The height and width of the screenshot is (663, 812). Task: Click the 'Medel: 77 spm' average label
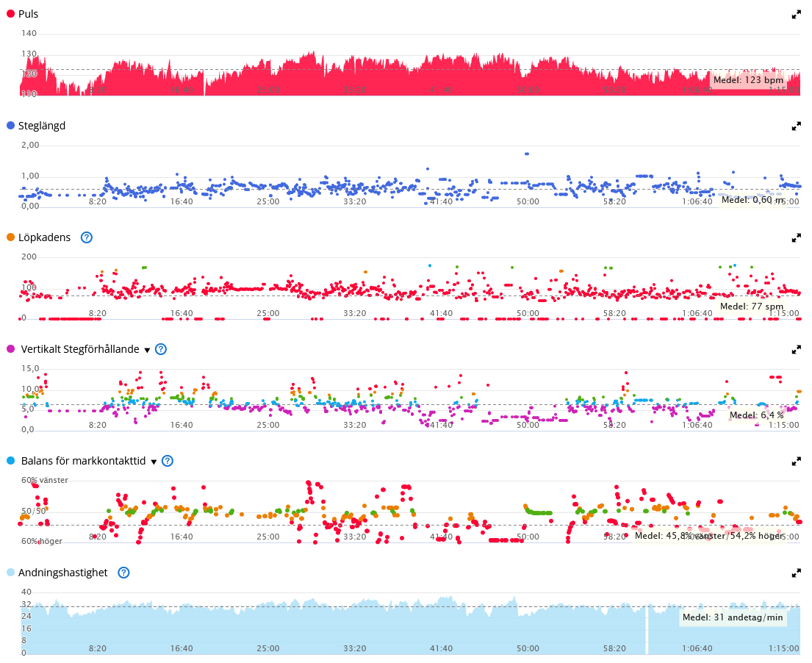point(752,306)
